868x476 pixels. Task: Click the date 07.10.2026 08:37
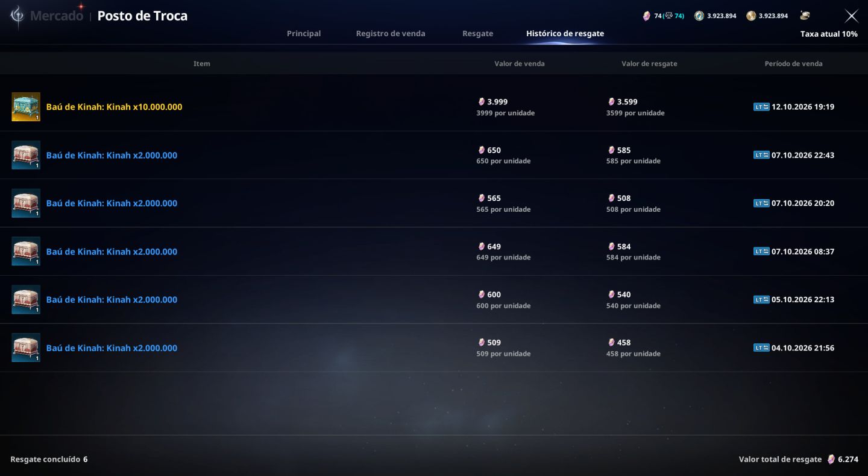[803, 252]
